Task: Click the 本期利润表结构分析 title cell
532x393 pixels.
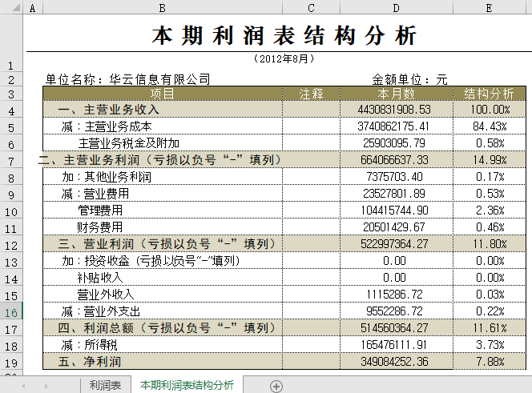Action: point(284,37)
